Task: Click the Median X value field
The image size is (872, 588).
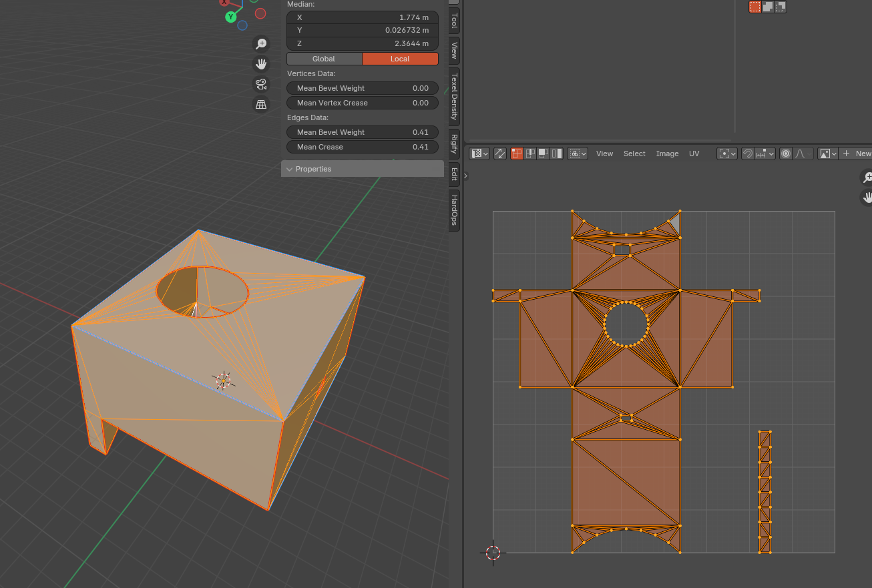Action: [363, 17]
